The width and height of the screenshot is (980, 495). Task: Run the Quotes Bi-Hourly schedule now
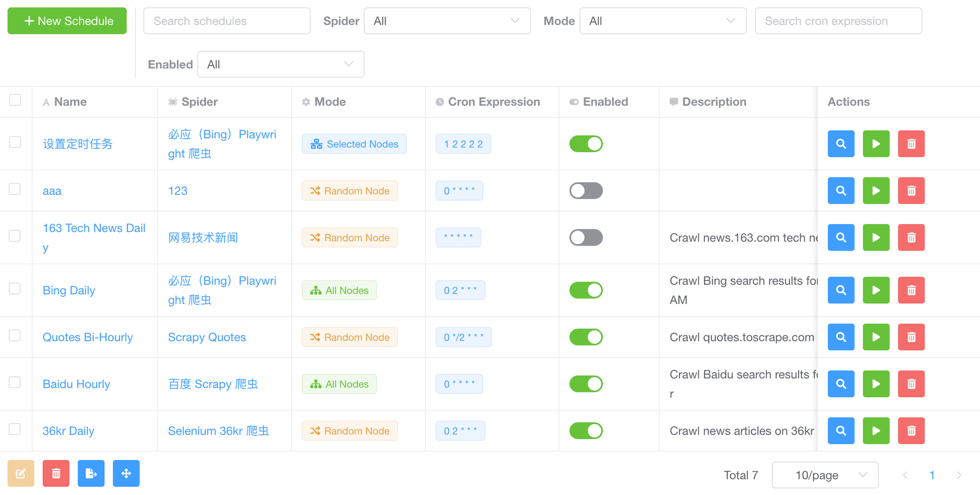[x=876, y=337]
